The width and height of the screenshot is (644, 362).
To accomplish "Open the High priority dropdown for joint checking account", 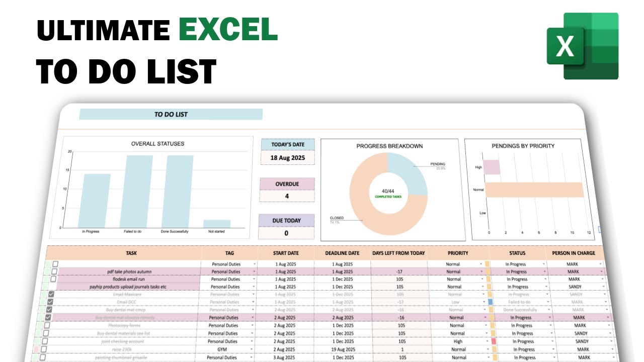I will click(487, 341).
